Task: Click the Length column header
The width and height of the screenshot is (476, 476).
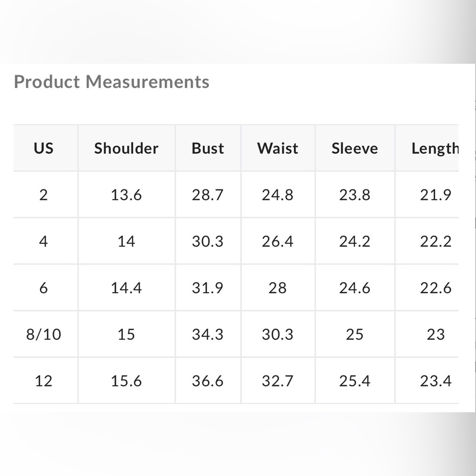Action: (435, 149)
